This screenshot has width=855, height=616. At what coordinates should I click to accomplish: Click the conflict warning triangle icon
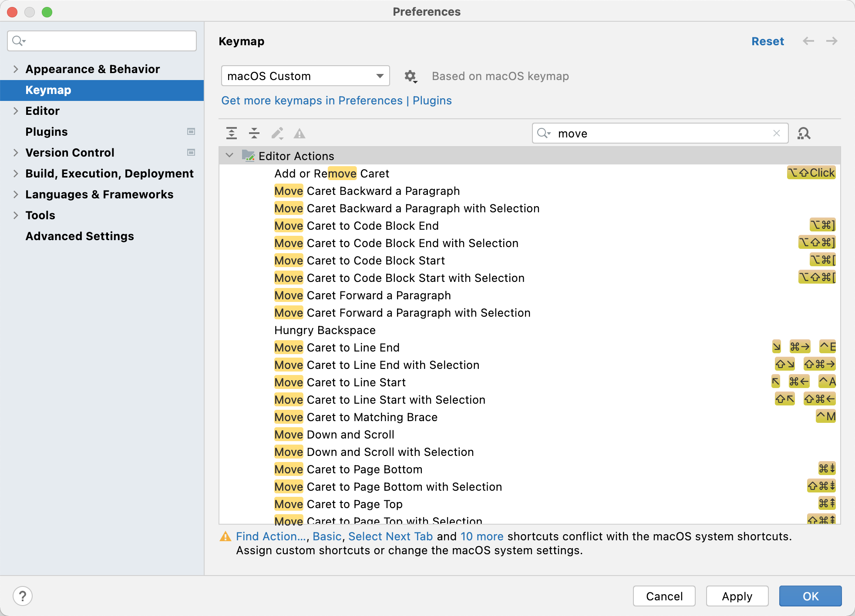226,536
